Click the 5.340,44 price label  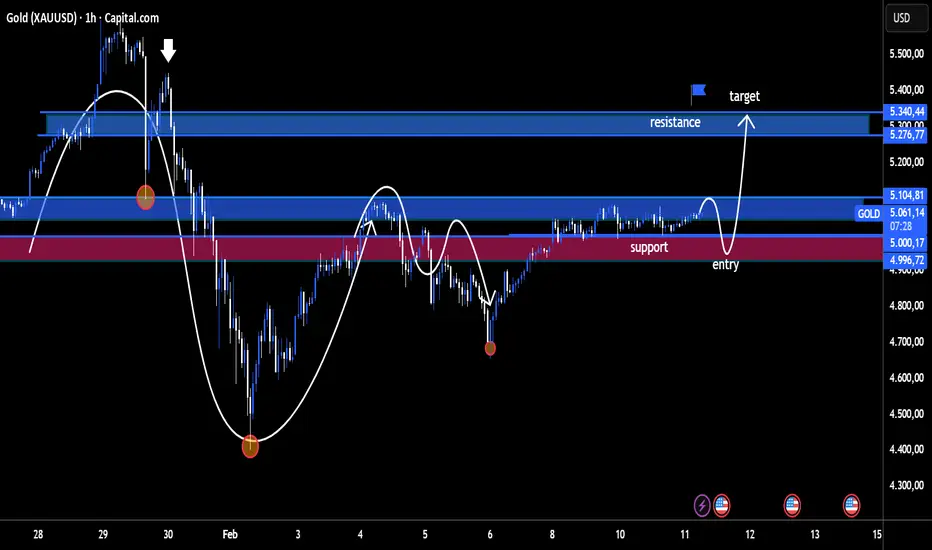tap(907, 111)
